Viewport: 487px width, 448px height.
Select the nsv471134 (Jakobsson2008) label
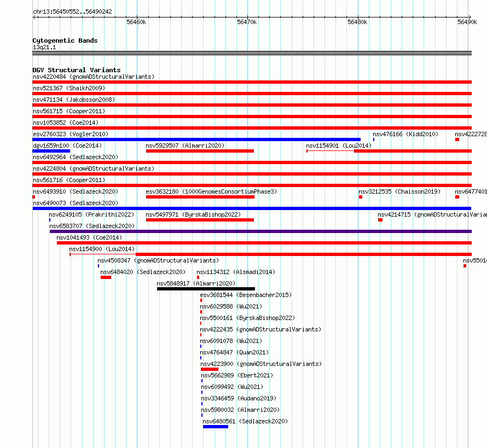(x=74, y=100)
